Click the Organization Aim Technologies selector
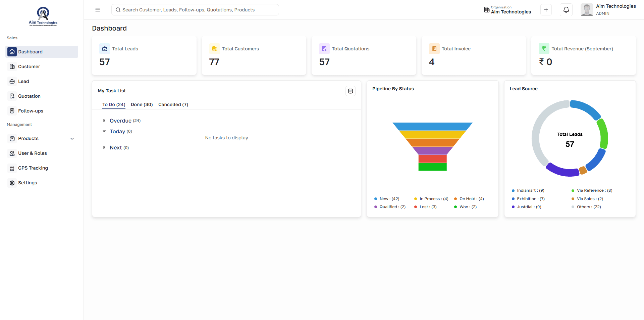The width and height of the screenshot is (644, 320). click(507, 10)
